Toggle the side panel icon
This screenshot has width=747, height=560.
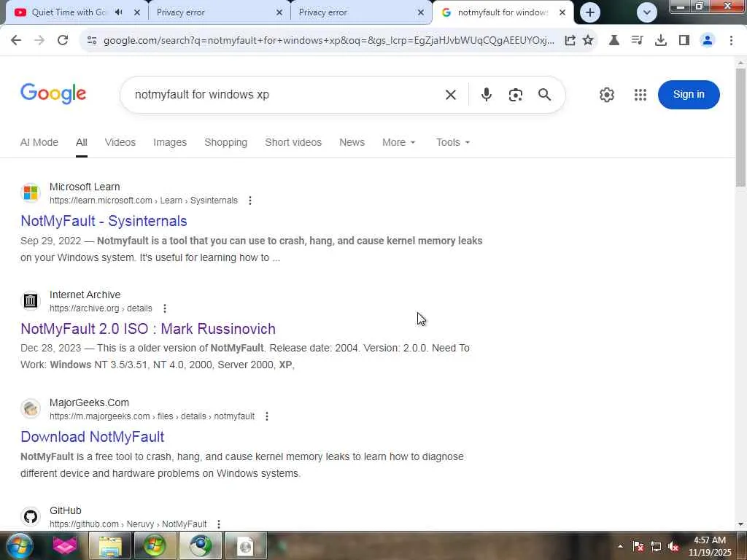684,40
